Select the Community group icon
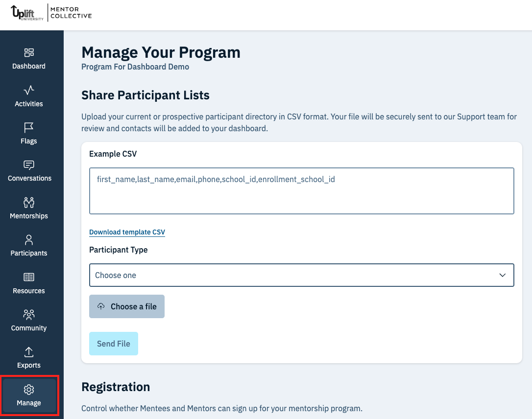This screenshot has width=532, height=419. (x=29, y=314)
